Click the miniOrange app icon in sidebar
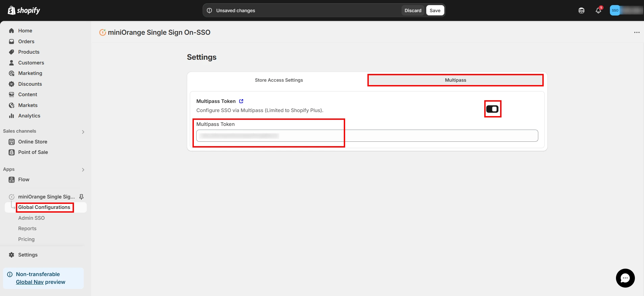Viewport: 644px width, 296px height. coord(11,197)
